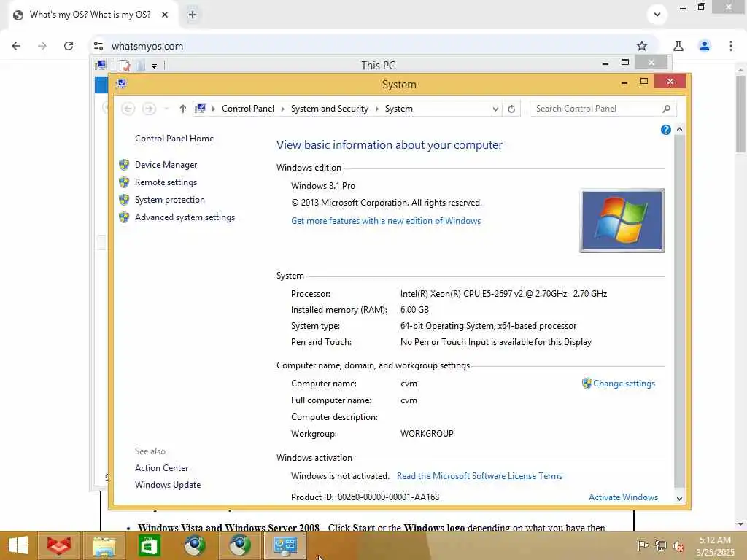Click the volume icon in system tray
Image resolution: width=747 pixels, height=560 pixels.
678,546
